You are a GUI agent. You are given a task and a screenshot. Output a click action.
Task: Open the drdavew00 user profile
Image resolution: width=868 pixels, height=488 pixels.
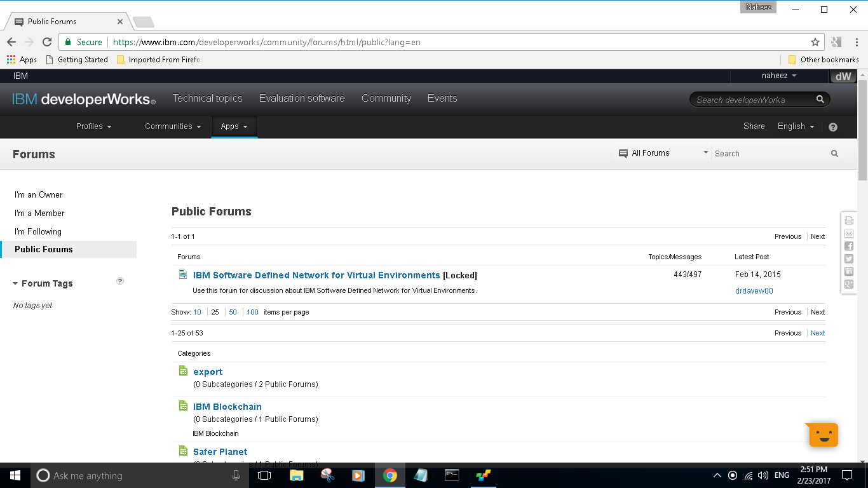tap(754, 291)
